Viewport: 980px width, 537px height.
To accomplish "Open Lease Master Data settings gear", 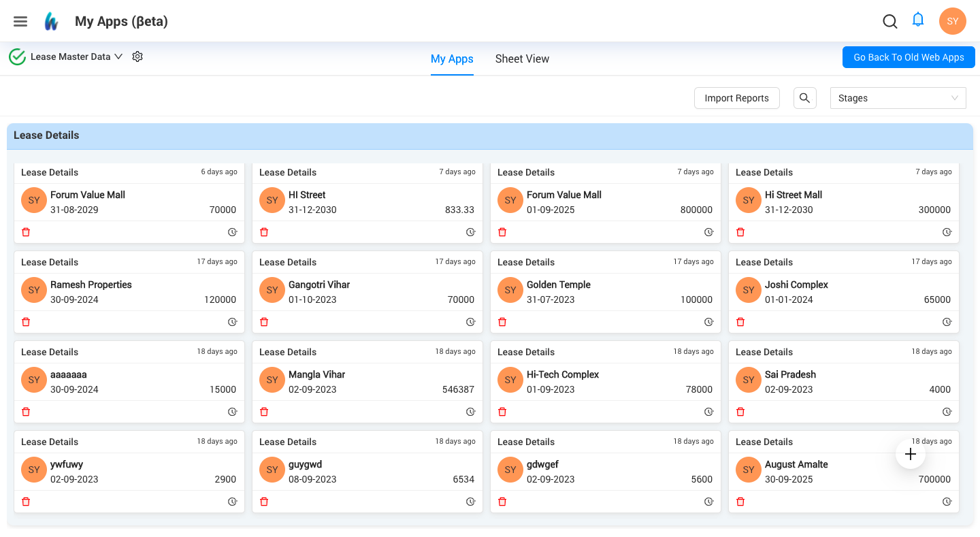I will click(x=137, y=56).
